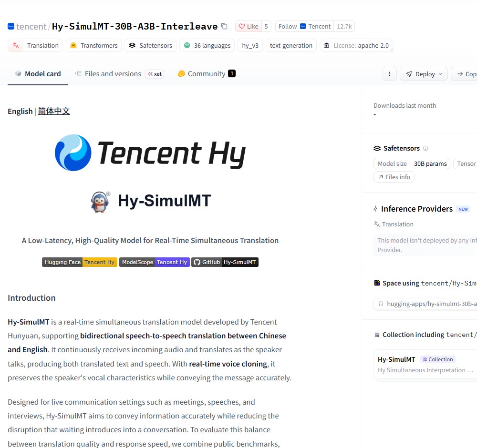This screenshot has height=448, width=477.
Task: Click the copy model name icon
Action: 224,26
